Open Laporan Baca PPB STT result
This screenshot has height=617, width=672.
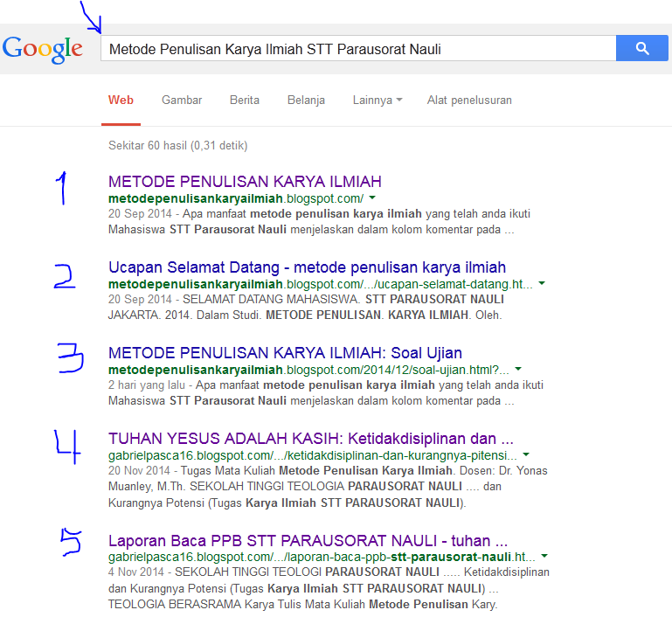point(308,541)
